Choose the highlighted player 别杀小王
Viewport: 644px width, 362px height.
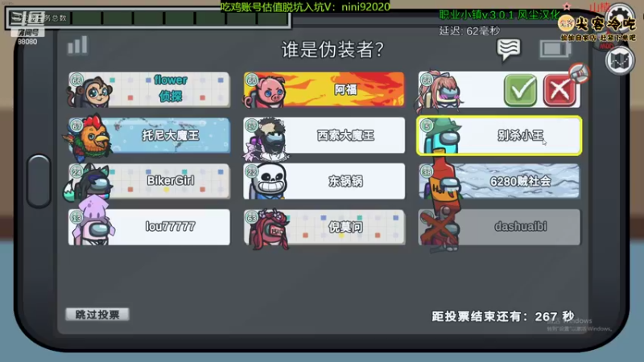tap(499, 136)
